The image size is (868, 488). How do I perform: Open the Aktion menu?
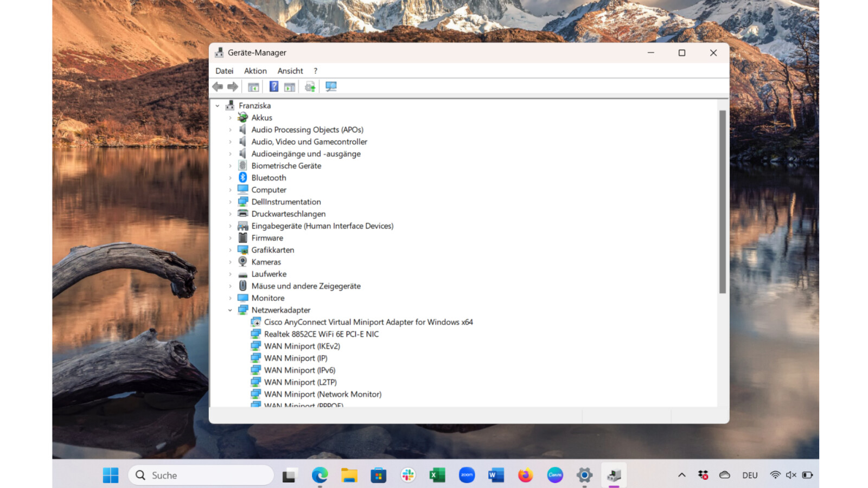coord(255,71)
